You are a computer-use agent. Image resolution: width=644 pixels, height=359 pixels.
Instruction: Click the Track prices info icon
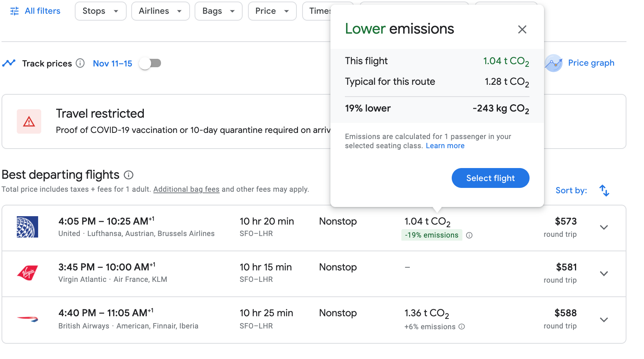click(80, 63)
